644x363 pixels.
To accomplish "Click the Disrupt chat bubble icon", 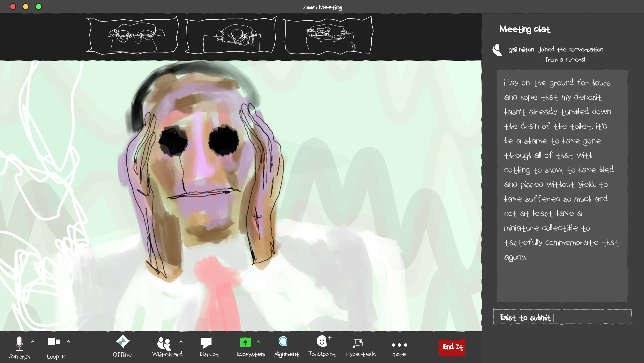I will tap(206, 343).
